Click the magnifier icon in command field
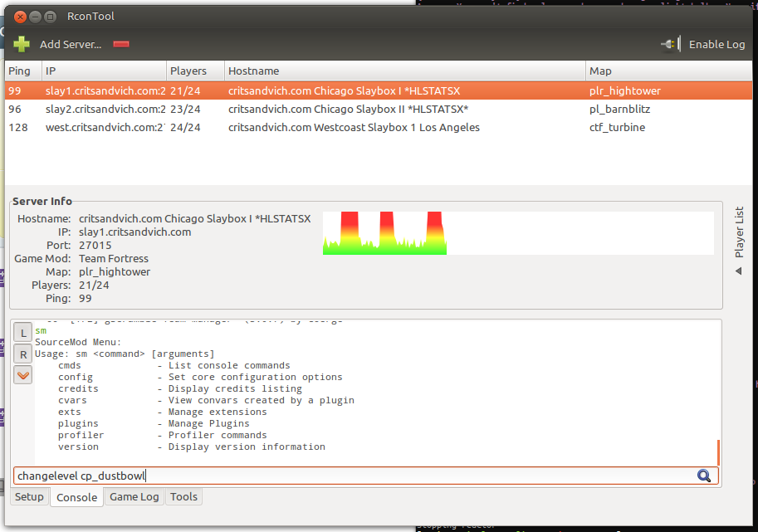 (704, 476)
